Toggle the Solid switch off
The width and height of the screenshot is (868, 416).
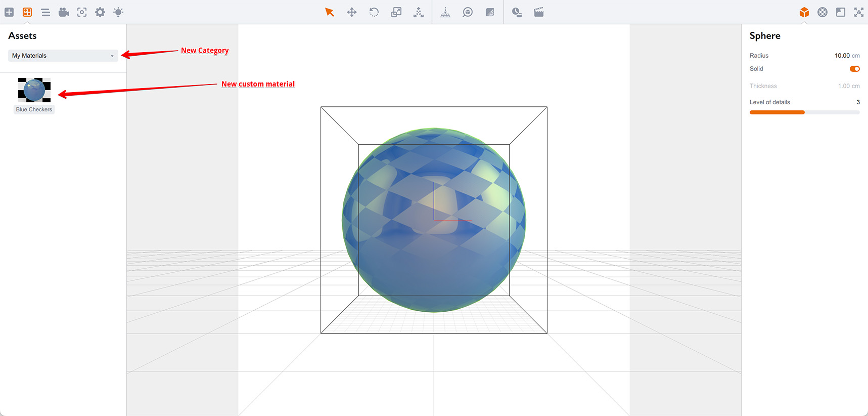pos(854,69)
